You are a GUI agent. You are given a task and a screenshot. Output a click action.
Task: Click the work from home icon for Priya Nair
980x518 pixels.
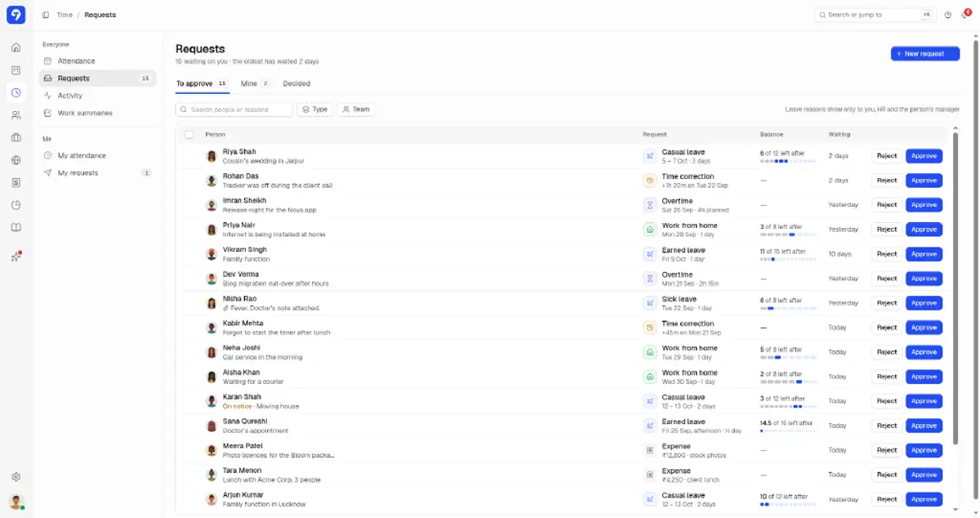[x=650, y=230]
